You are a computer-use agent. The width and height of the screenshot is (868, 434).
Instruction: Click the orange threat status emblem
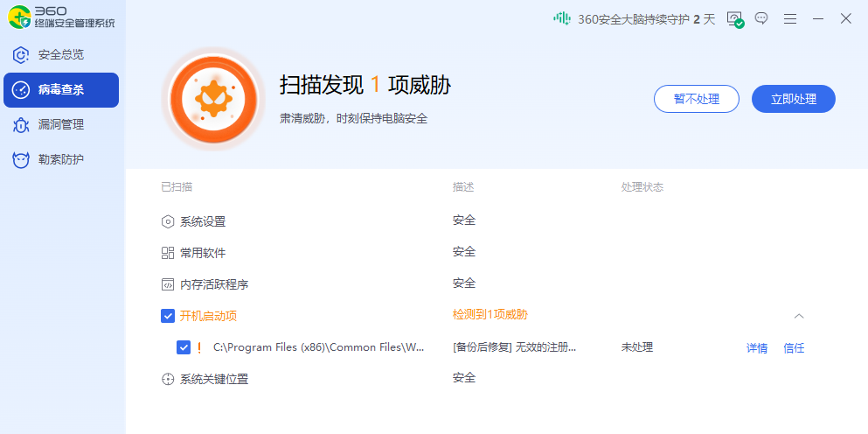click(x=213, y=98)
